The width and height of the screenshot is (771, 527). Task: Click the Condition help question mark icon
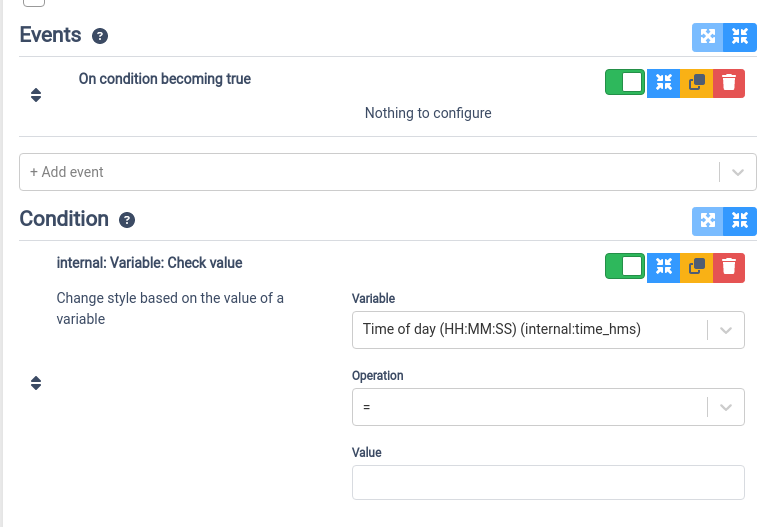pos(127,220)
